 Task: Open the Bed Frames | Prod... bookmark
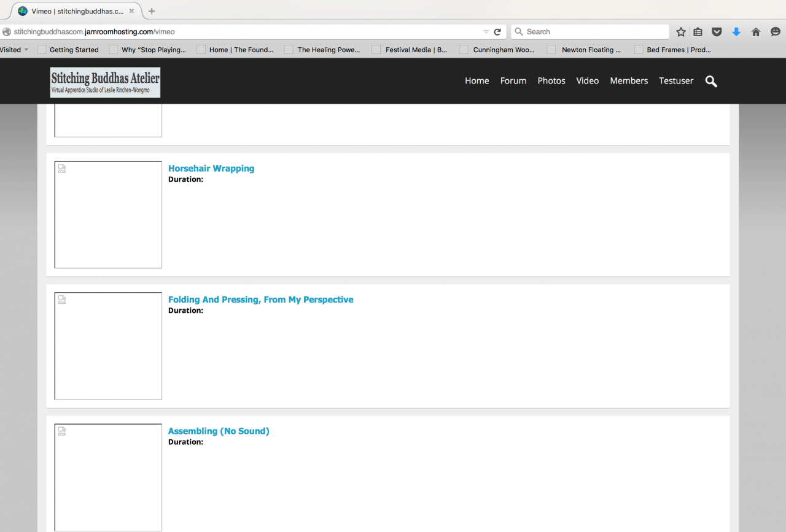(x=673, y=50)
